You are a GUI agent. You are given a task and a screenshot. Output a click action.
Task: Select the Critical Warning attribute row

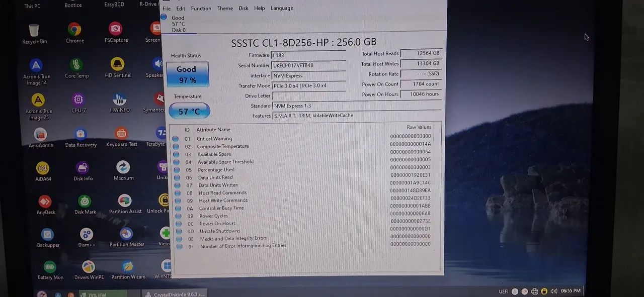pyautogui.click(x=302, y=138)
